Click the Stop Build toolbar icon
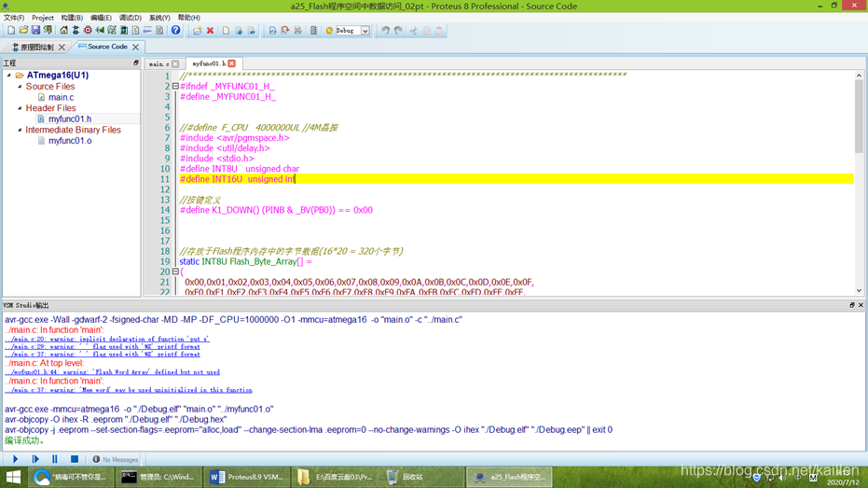Viewport: 868px width, 488px height. 297,31
